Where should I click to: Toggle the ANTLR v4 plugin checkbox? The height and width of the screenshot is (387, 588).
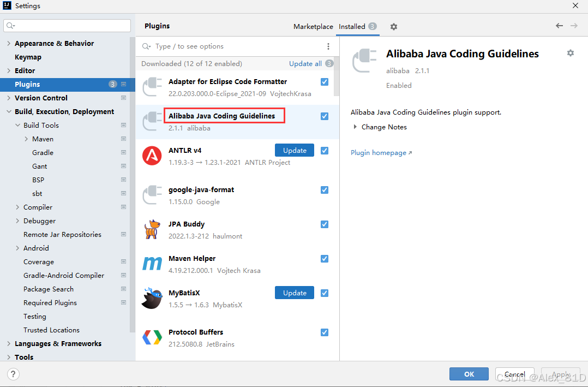tap(325, 151)
